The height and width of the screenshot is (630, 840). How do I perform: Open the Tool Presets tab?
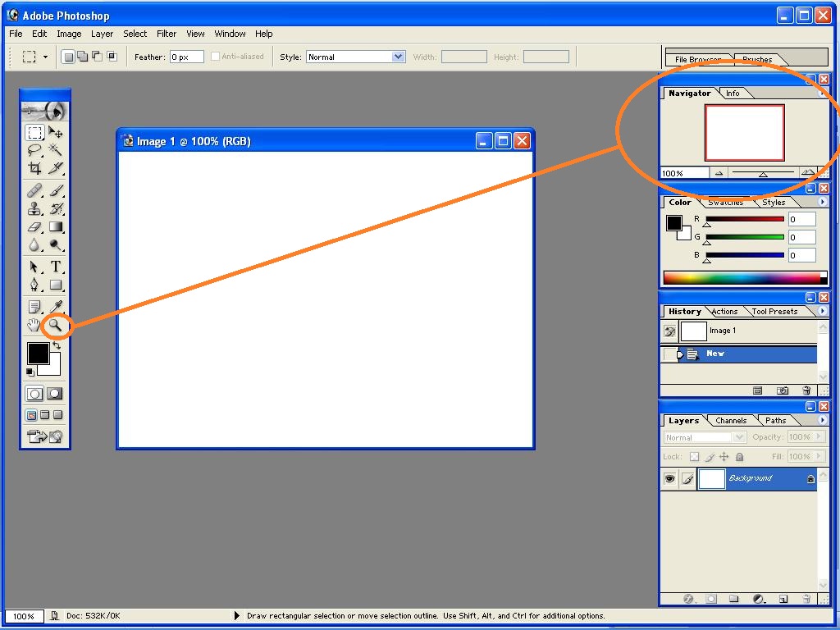point(774,312)
